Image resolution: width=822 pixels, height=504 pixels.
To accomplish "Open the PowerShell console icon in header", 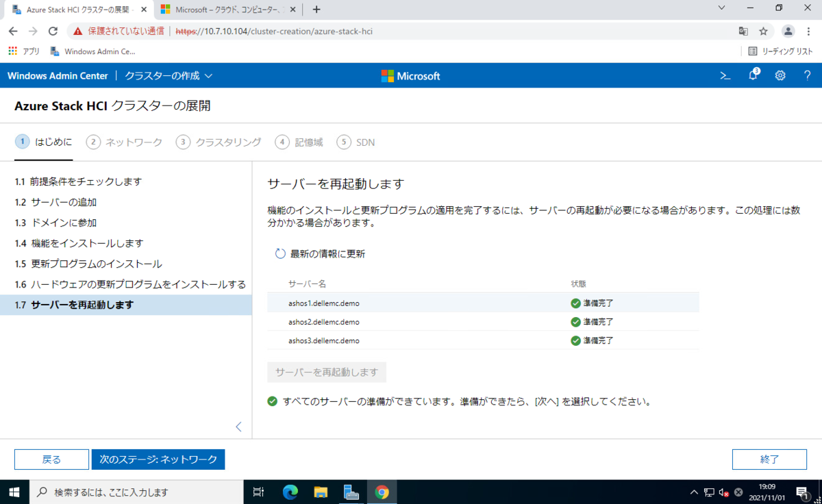I will pyautogui.click(x=725, y=75).
